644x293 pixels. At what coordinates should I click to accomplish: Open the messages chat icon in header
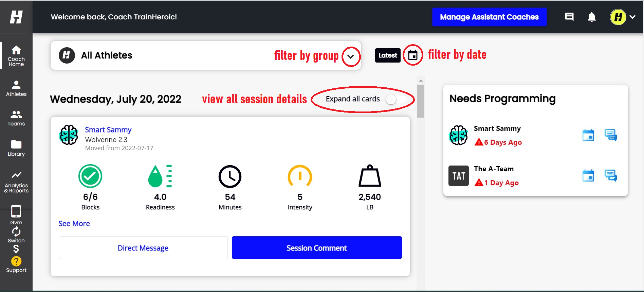[569, 17]
